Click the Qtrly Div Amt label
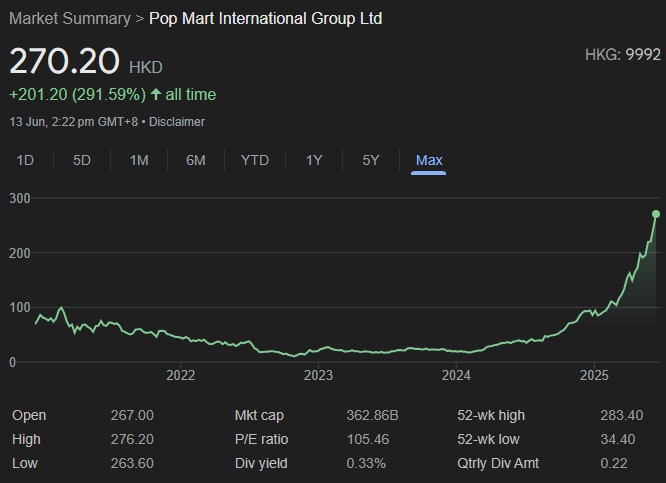Viewport: 666px width, 483px height. point(498,463)
